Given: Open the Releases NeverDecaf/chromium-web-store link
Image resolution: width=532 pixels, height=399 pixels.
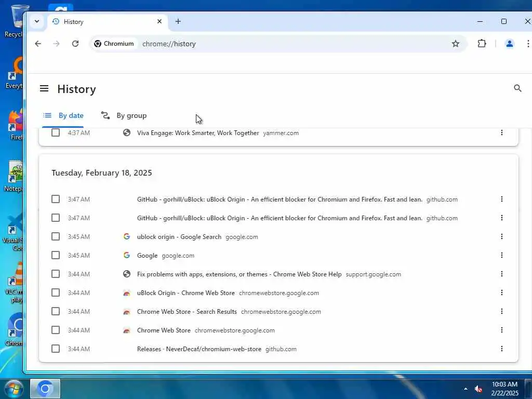Looking at the screenshot, I should click(199, 349).
